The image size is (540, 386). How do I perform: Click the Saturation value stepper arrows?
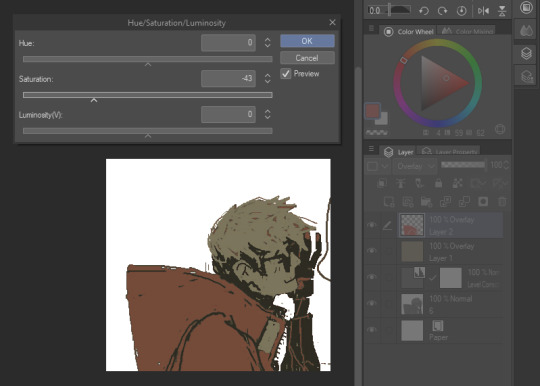coord(268,79)
